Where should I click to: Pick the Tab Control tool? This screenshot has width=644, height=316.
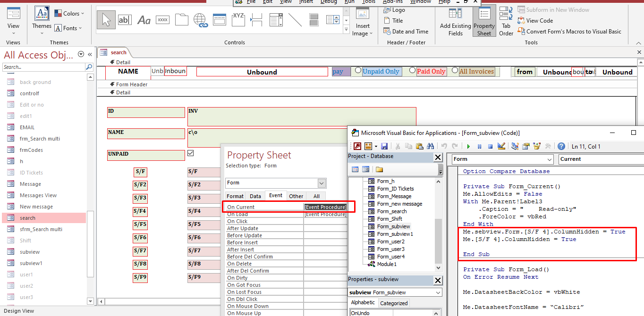coord(182,20)
